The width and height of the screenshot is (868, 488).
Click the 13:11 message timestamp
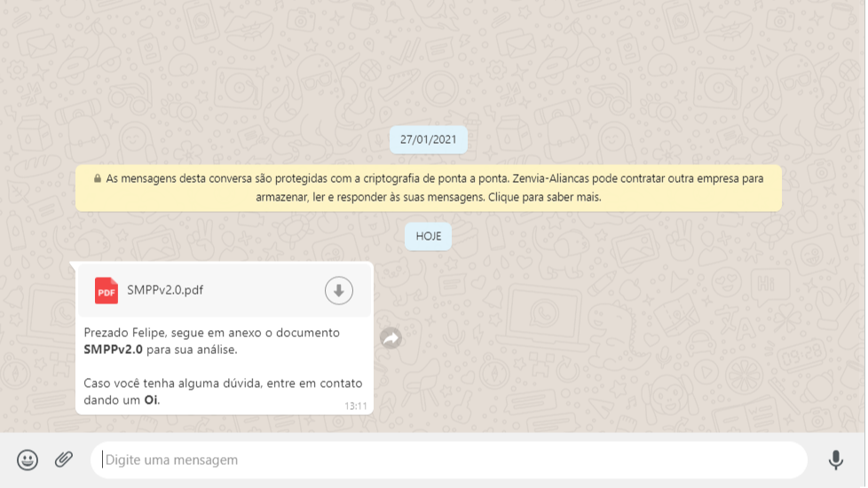pyautogui.click(x=355, y=406)
